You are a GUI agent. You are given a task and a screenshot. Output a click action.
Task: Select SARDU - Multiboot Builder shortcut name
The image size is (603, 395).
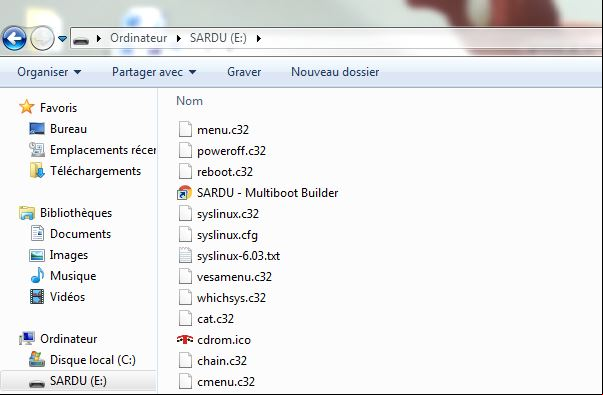267,193
